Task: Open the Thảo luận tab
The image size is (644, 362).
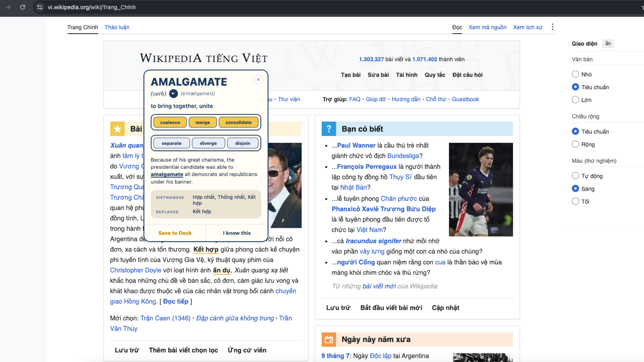Action: coord(117,27)
